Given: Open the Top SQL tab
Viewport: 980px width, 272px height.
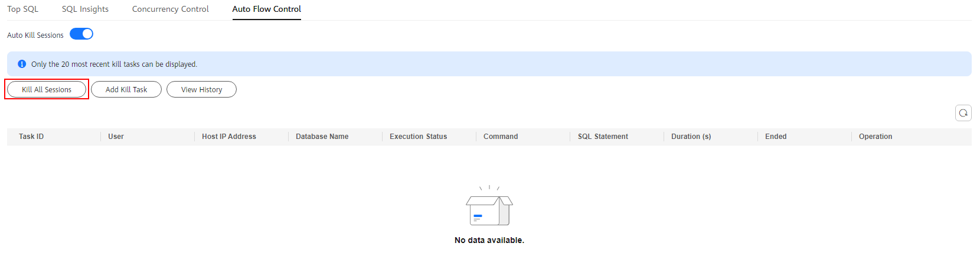Looking at the screenshot, I should pos(22,9).
